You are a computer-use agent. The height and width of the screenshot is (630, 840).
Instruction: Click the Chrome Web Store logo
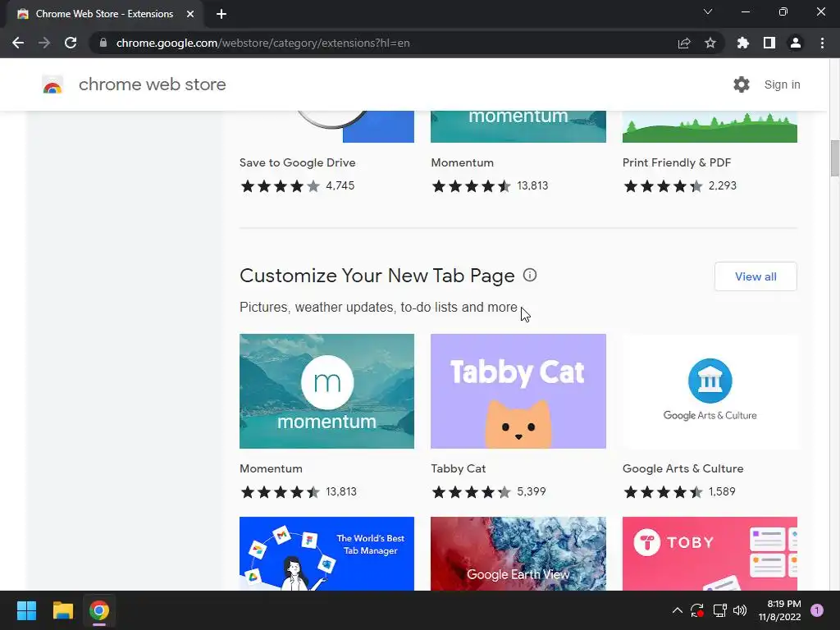tap(52, 84)
